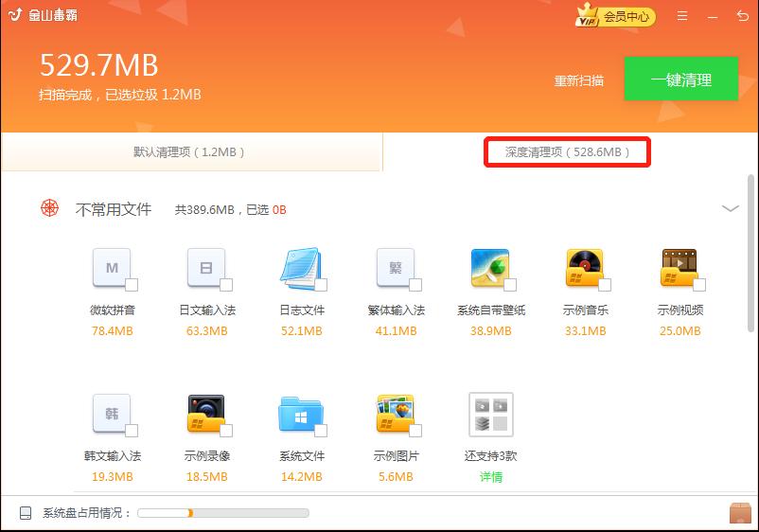Click the 金山毒霸 logo icon
The width and height of the screenshot is (759, 532).
(x=15, y=15)
